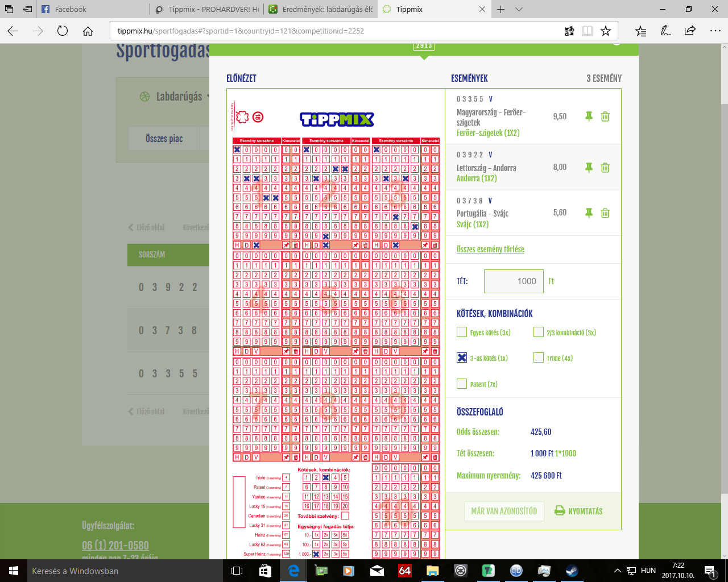Go to the browser Home page
Image resolution: width=728 pixels, height=582 pixels.
click(x=88, y=31)
